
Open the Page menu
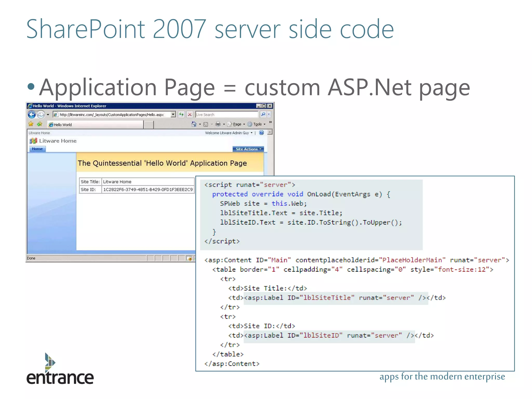coord(236,124)
